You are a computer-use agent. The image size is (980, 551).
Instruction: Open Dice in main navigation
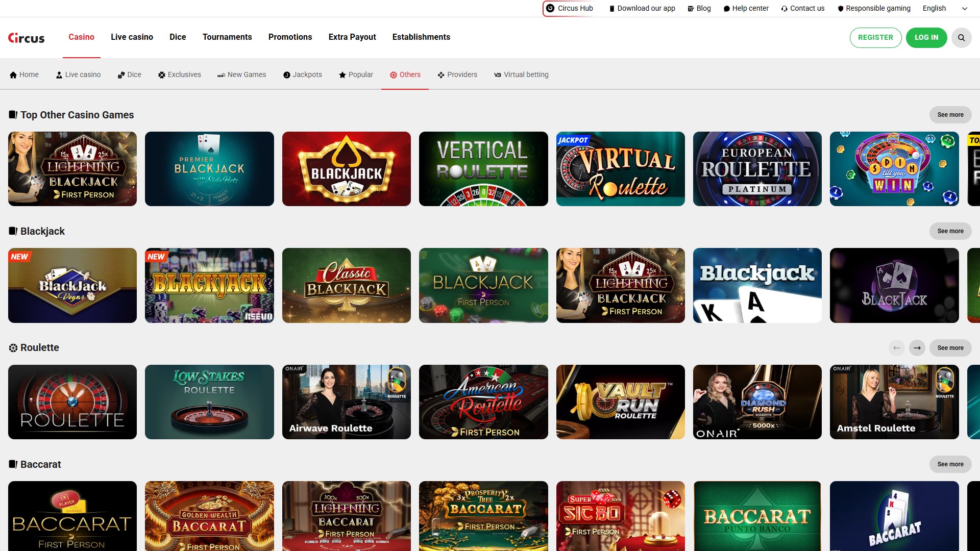click(x=178, y=37)
